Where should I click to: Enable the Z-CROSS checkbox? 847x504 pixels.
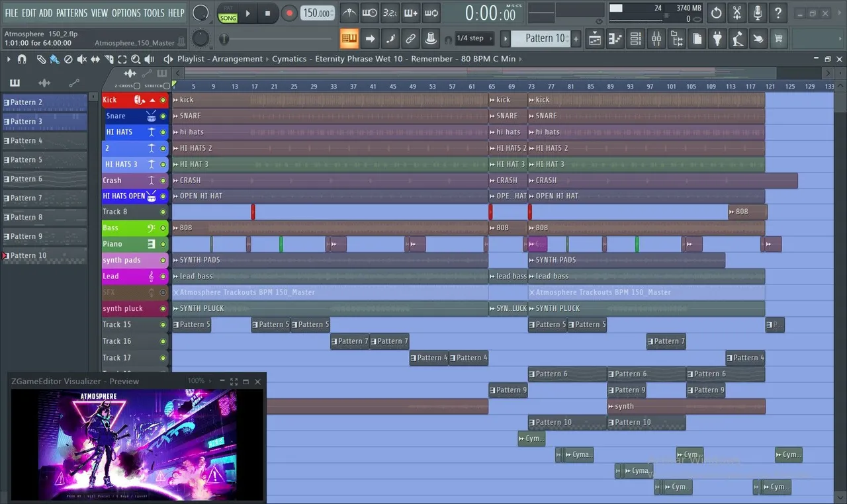137,86
